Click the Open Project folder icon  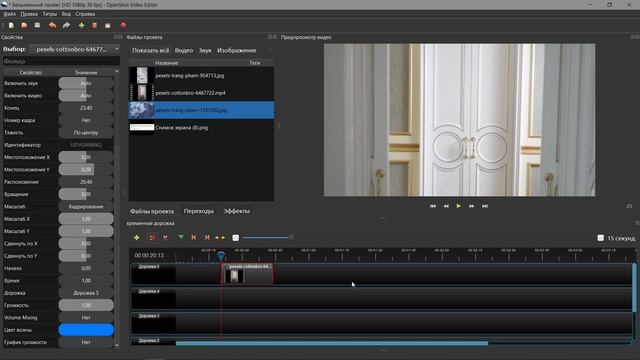point(24,25)
